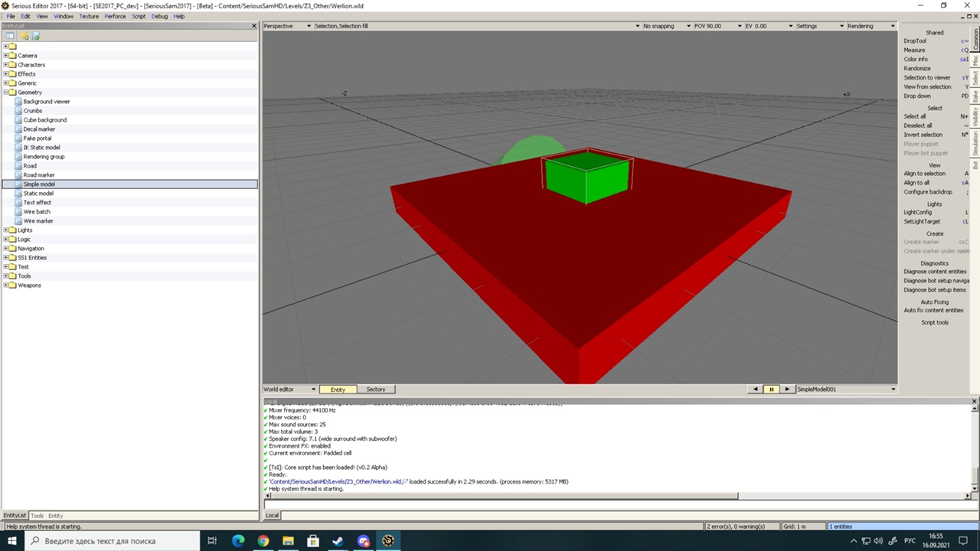980x551 pixels.
Task: Click Color info in Shared section
Action: (916, 59)
